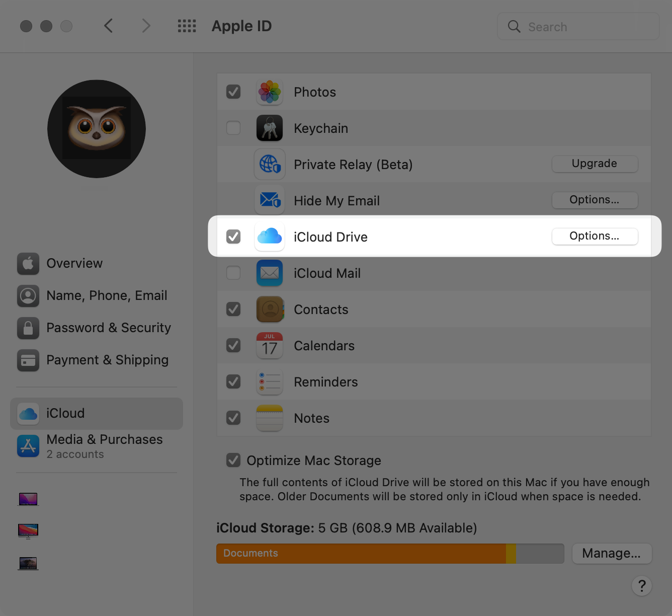Select iCloud in the sidebar

(x=97, y=414)
